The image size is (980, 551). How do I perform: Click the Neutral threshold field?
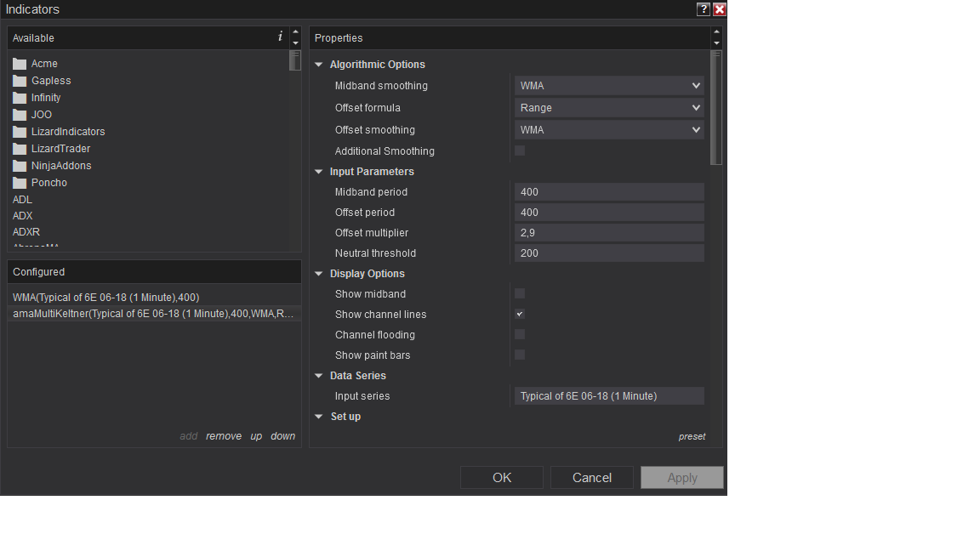pyautogui.click(x=609, y=253)
